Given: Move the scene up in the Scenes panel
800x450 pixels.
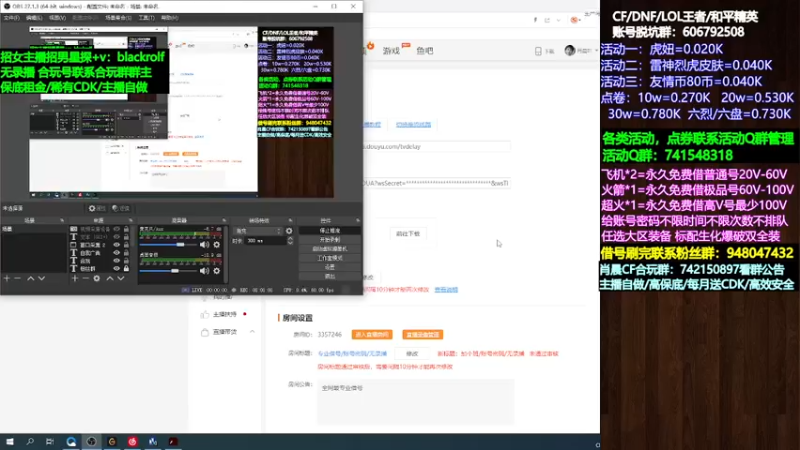Looking at the screenshot, I should click(x=30, y=278).
